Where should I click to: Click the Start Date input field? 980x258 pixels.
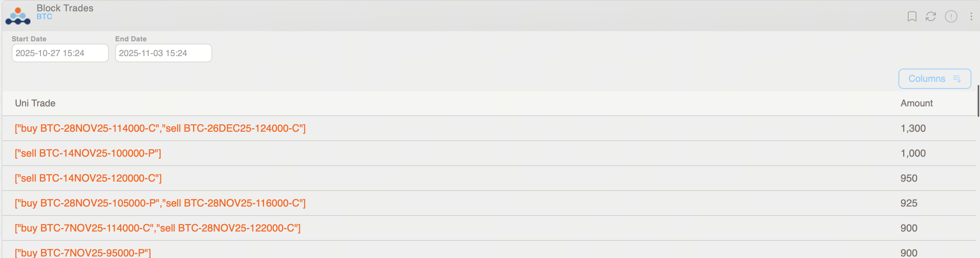[60, 53]
